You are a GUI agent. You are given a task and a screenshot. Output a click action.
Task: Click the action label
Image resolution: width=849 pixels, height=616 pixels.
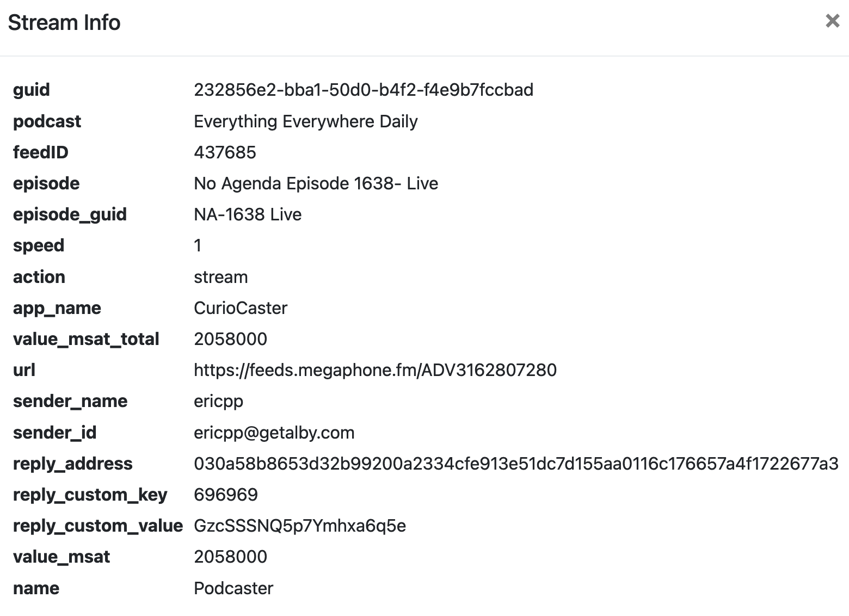click(x=39, y=277)
